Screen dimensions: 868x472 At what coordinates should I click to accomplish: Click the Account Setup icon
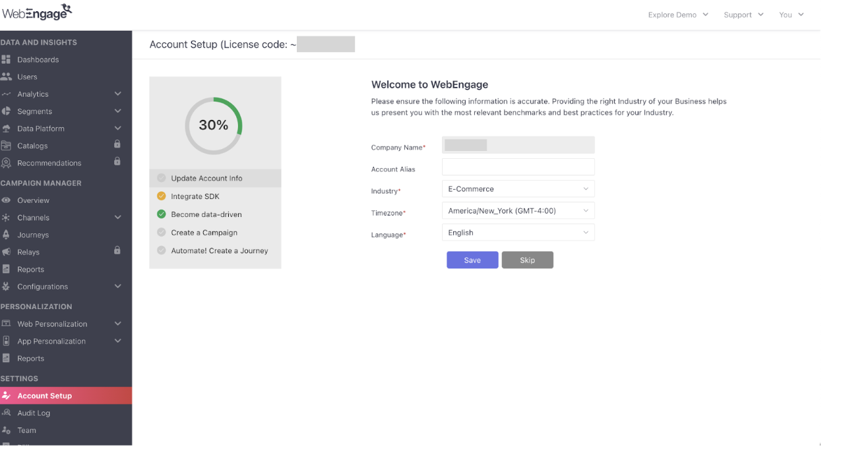point(6,396)
